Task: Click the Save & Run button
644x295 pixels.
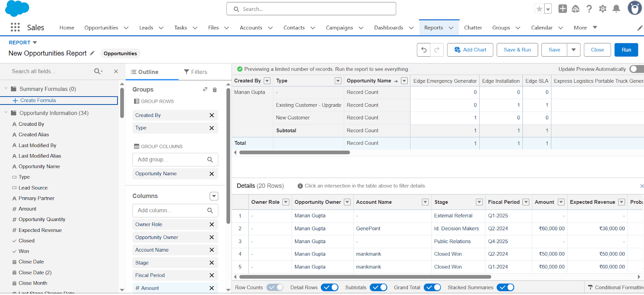Action: pos(517,50)
